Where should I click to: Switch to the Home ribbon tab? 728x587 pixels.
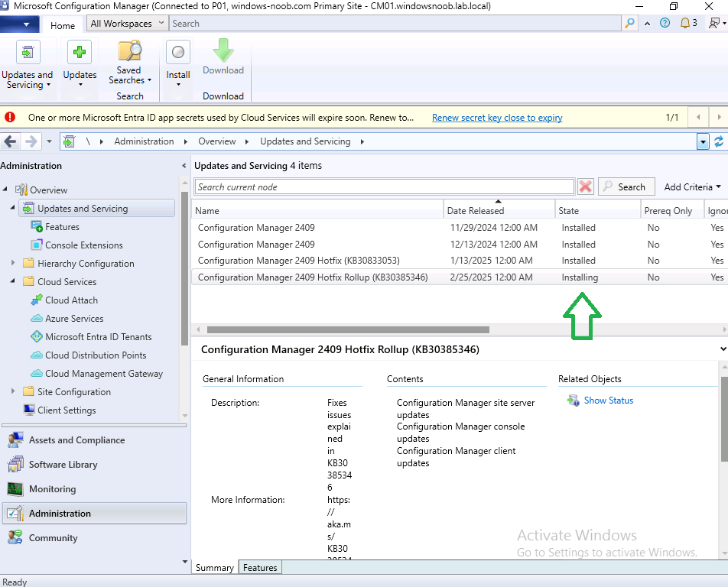pyautogui.click(x=63, y=25)
